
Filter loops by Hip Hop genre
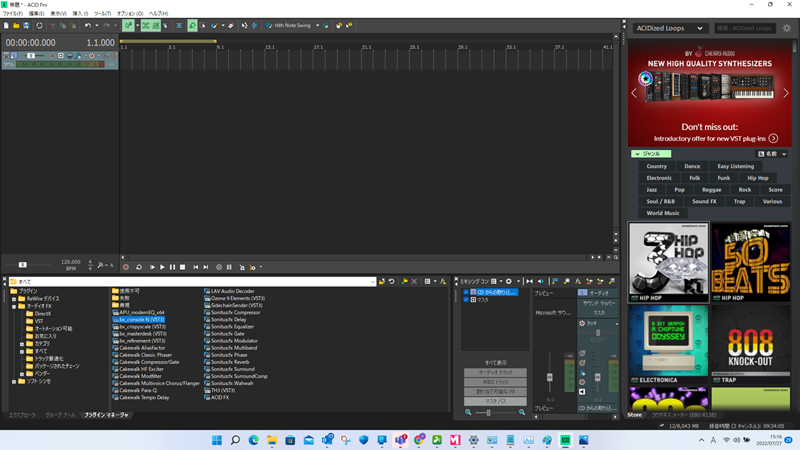[x=758, y=178]
